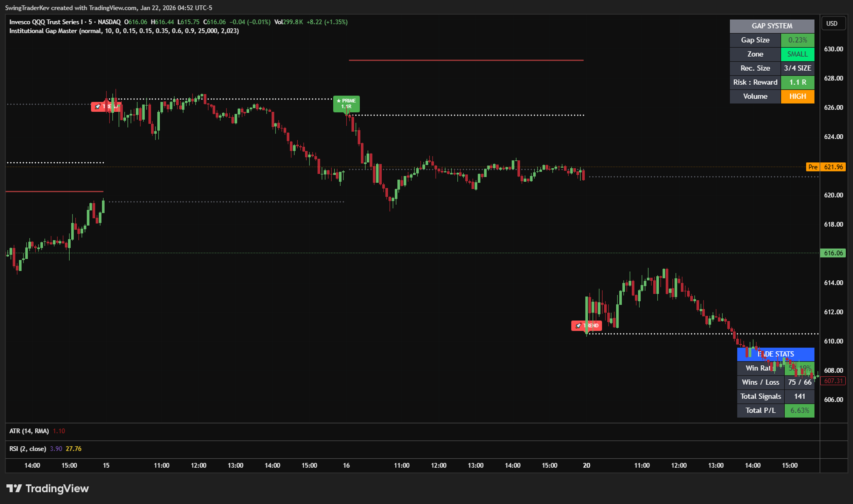This screenshot has width=853, height=504.
Task: Click the SwingTraderKev snapshot caption
Action: pyautogui.click(x=109, y=8)
